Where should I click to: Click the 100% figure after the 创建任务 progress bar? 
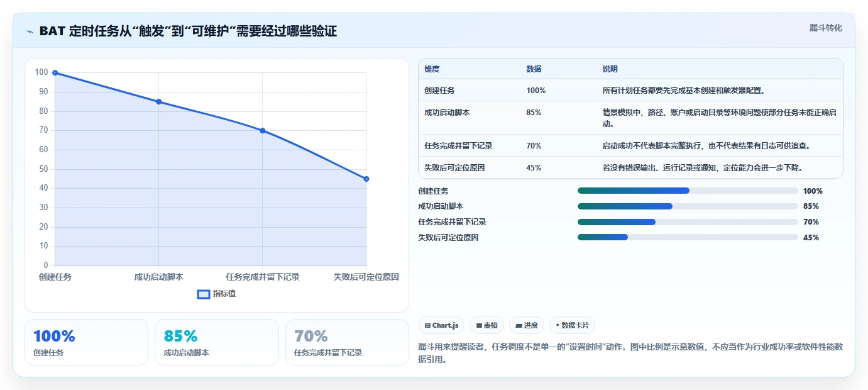[x=813, y=191]
